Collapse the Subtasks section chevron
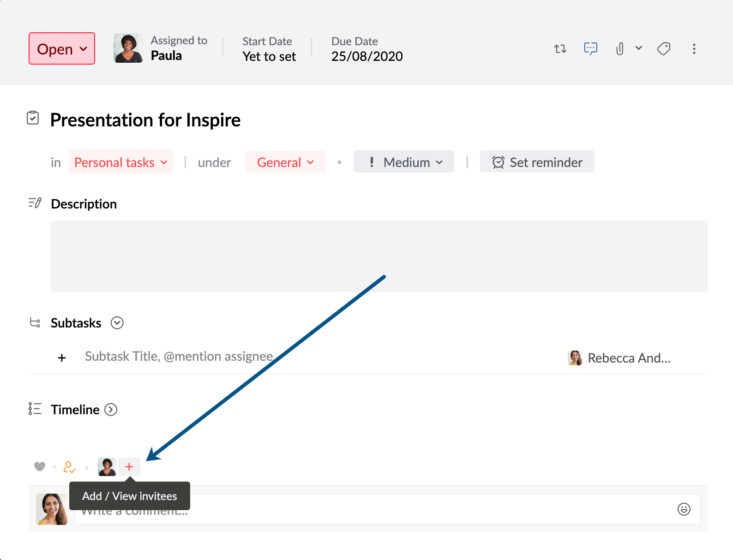This screenshot has height=560, width=733. [x=117, y=323]
